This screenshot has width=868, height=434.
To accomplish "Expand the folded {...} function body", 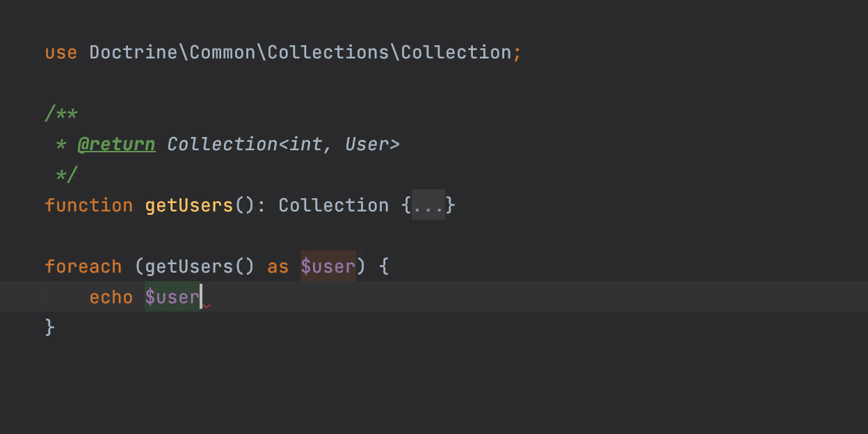I will (x=428, y=205).
